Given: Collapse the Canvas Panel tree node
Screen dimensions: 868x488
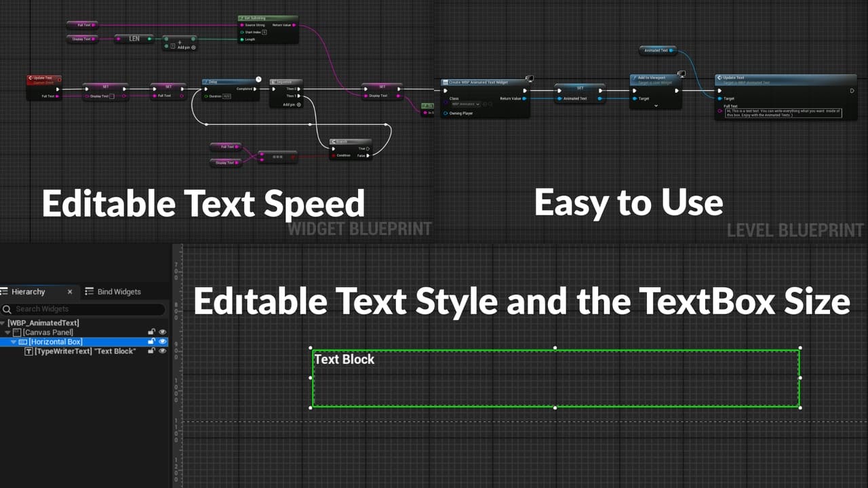Looking at the screenshot, I should 8,333.
